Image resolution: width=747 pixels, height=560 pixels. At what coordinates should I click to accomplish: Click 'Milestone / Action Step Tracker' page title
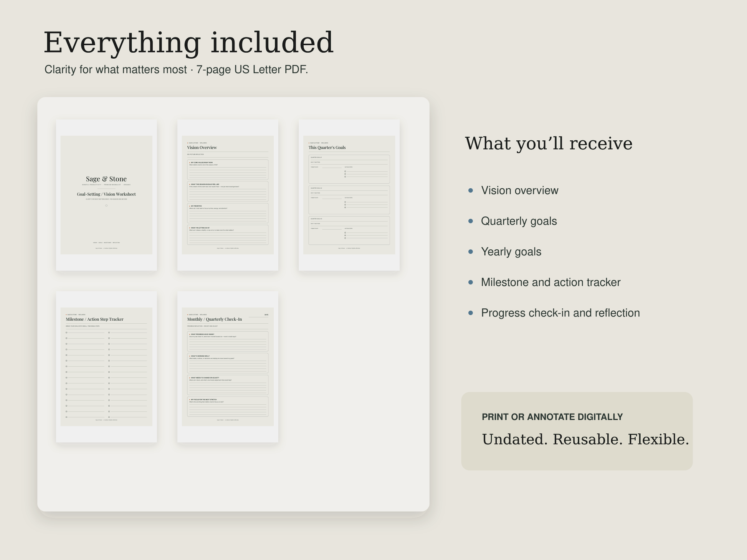(94, 319)
